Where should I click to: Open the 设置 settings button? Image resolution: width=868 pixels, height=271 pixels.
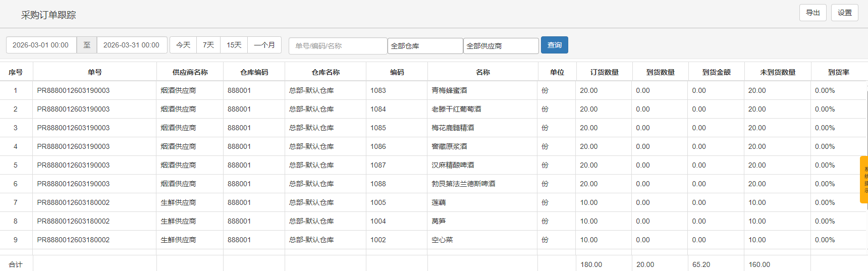844,13
